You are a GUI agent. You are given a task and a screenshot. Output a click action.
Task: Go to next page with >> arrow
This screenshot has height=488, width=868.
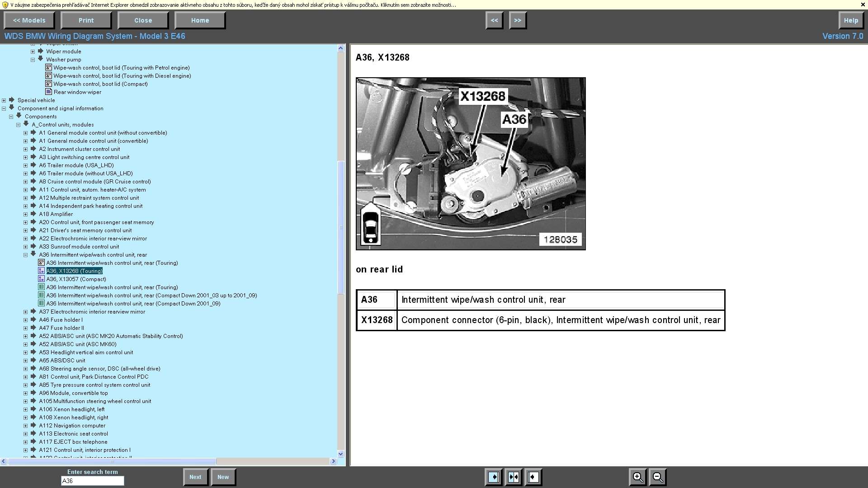(518, 20)
